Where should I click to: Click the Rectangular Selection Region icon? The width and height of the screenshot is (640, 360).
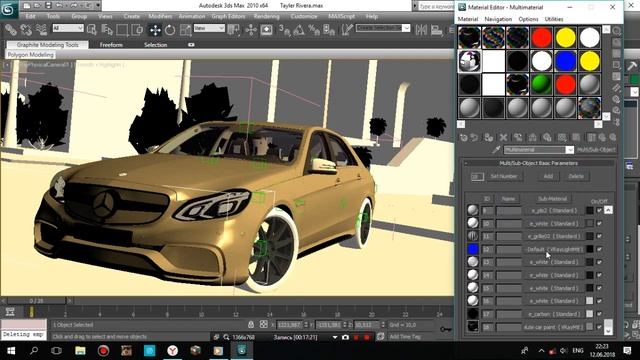(122, 30)
